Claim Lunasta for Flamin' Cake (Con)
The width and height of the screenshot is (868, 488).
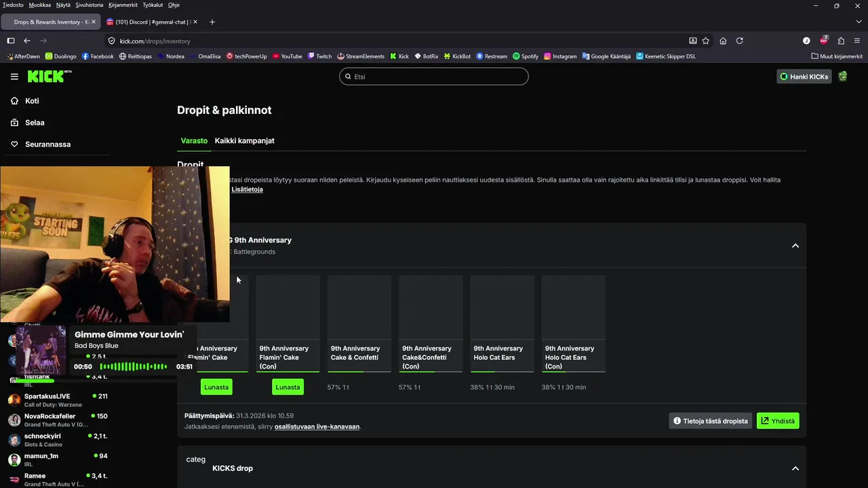pyautogui.click(x=288, y=387)
